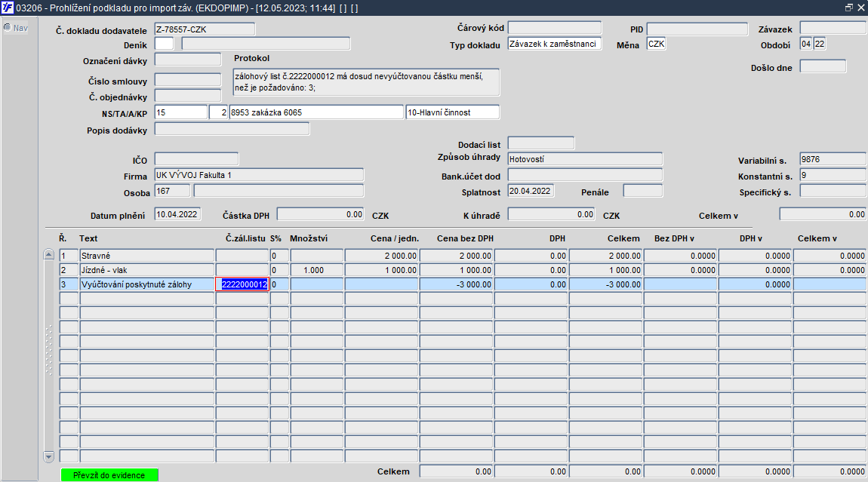The width and height of the screenshot is (868, 482).
Task: Click the scroll up arrow of rows table
Action: pyautogui.click(x=49, y=254)
